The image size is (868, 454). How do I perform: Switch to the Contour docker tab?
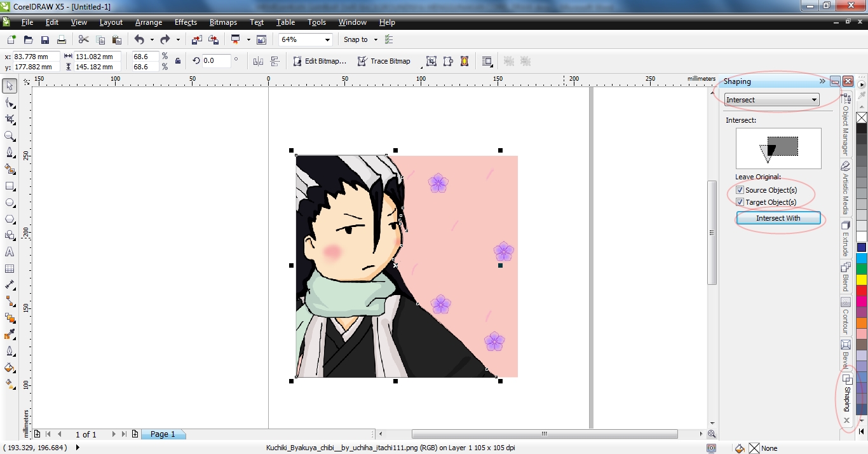click(846, 315)
